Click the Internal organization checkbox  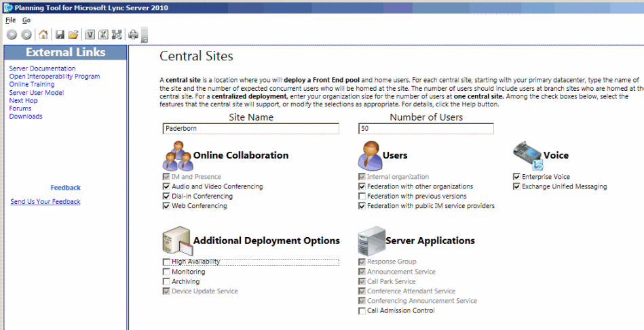[362, 177]
